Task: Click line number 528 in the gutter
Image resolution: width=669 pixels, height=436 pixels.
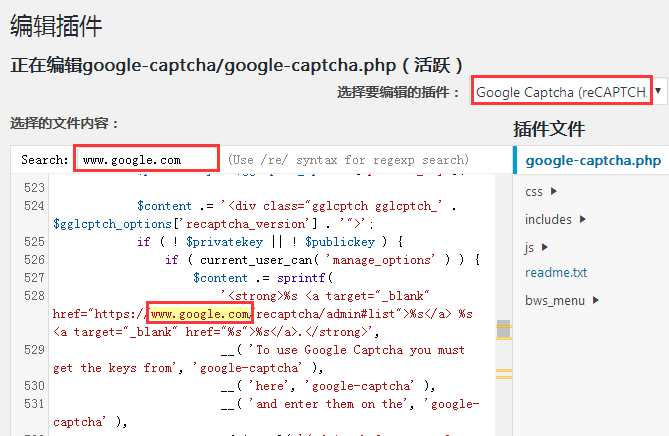Action: (34, 296)
